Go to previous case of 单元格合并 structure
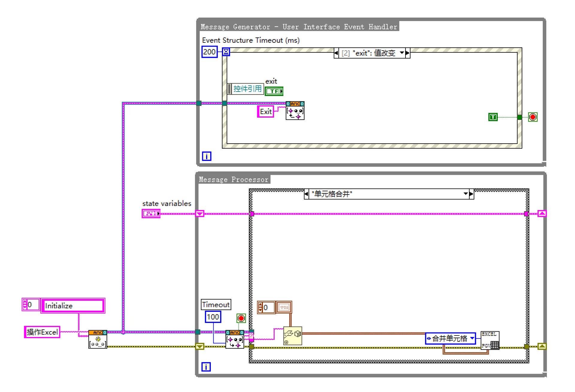The width and height of the screenshot is (575, 392). click(x=306, y=194)
